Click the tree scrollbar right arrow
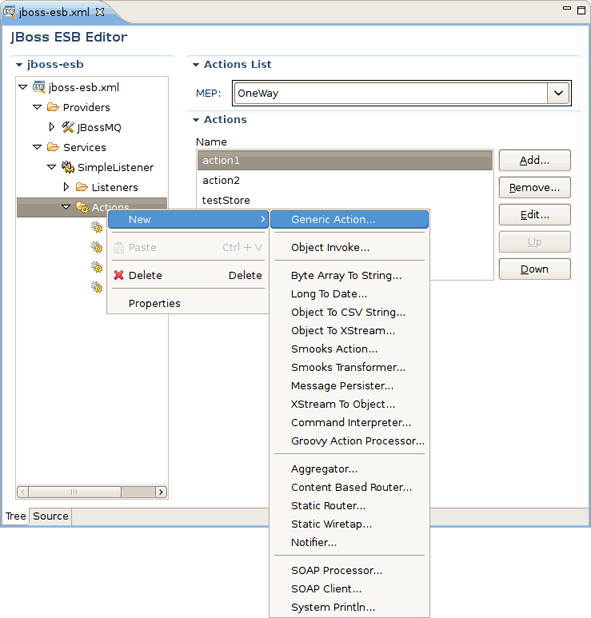 [161, 492]
